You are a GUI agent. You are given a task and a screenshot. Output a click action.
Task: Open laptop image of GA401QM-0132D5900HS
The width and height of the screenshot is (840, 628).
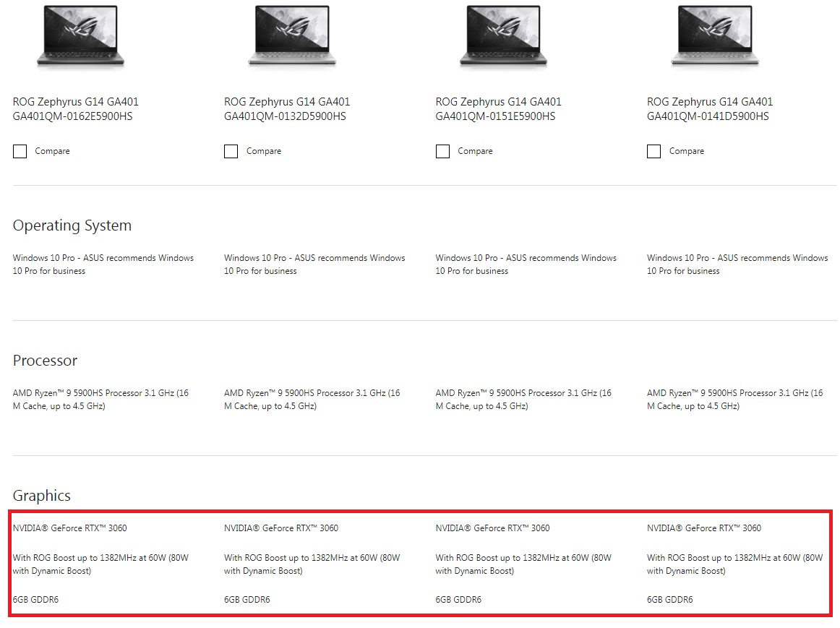[292, 36]
